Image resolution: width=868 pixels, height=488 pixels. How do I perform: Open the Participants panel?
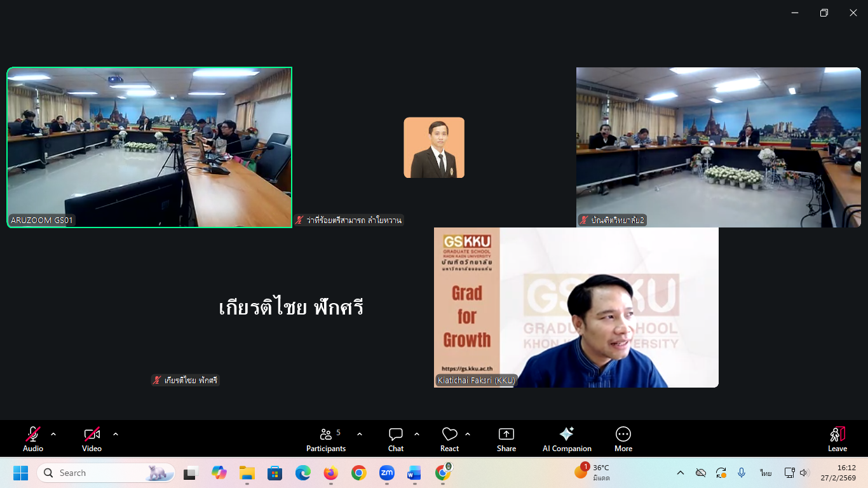[326, 438]
